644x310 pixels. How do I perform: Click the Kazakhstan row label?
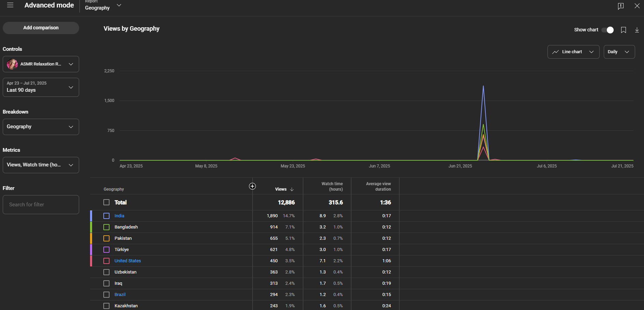(126, 306)
